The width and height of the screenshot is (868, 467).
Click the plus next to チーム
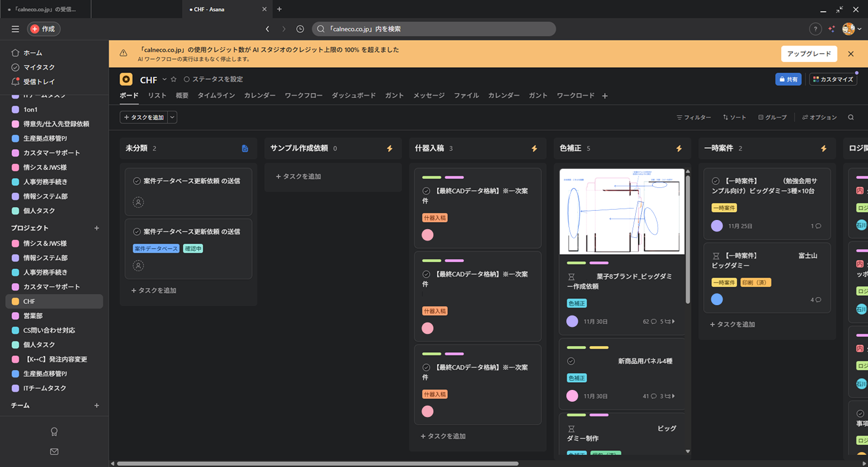coord(97,406)
